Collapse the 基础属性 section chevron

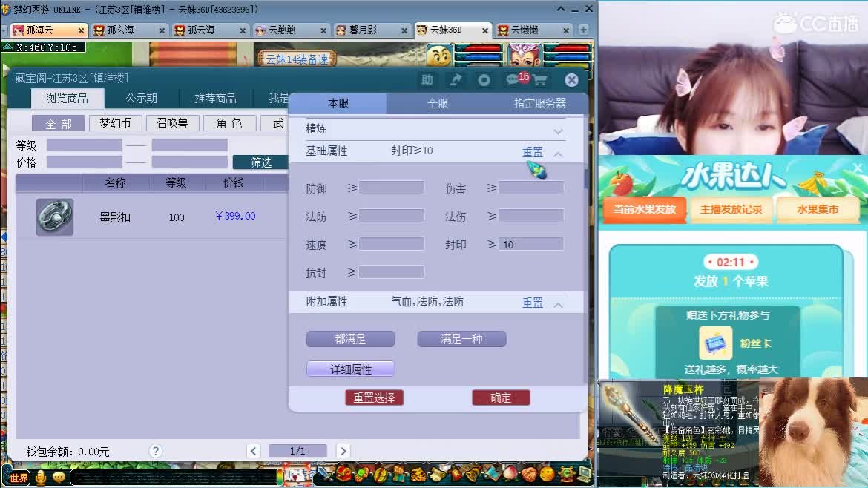click(558, 154)
